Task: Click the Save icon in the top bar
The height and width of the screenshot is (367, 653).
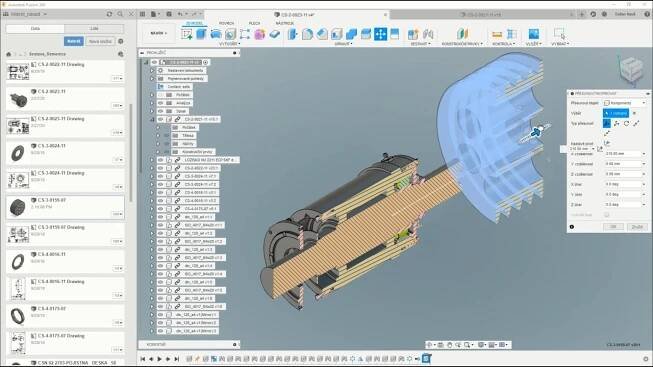Action: pyautogui.click(x=169, y=14)
